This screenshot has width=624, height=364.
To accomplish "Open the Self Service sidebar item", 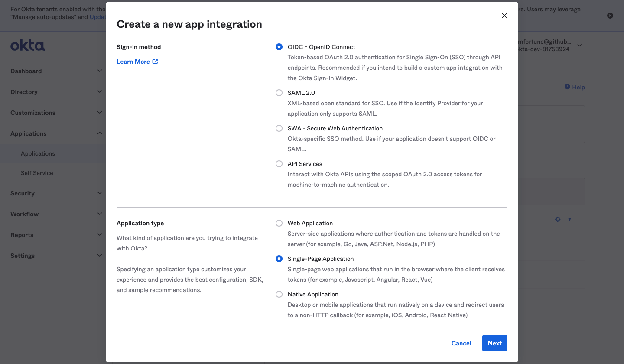I will 37,173.
